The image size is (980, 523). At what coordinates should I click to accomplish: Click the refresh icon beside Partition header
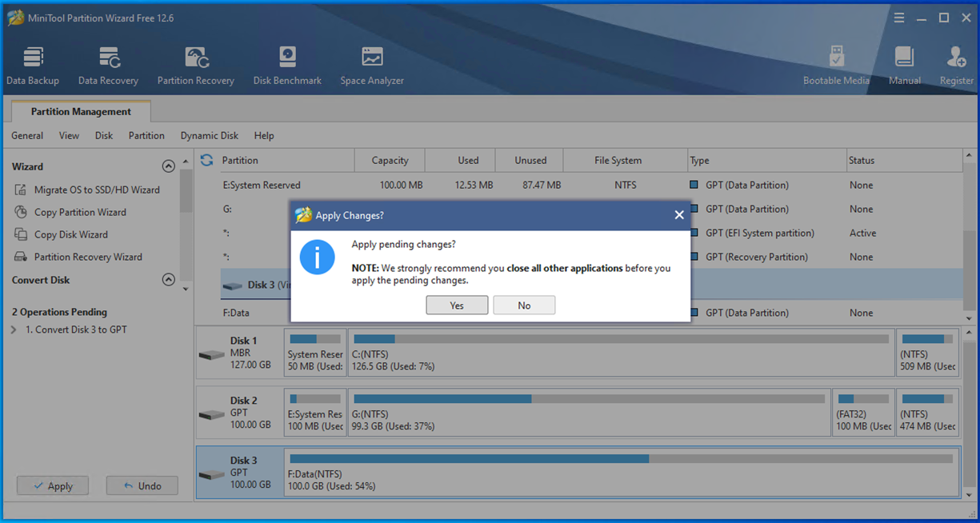coord(207,160)
